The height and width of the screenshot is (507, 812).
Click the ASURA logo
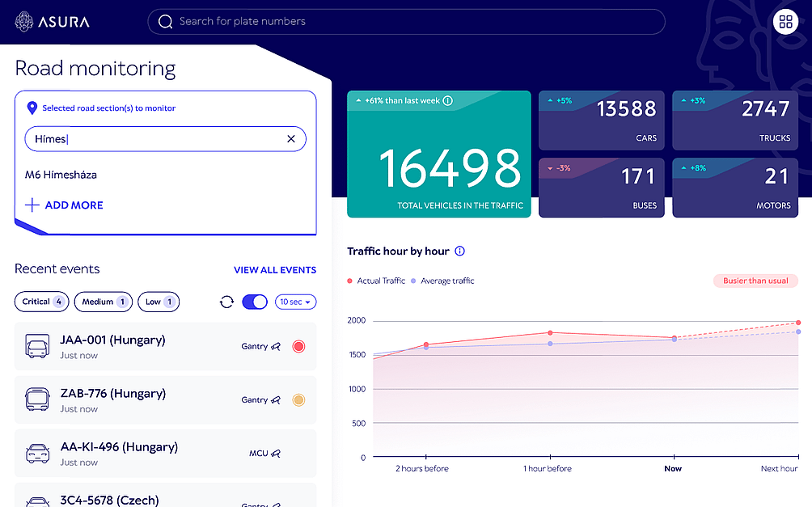[53, 22]
